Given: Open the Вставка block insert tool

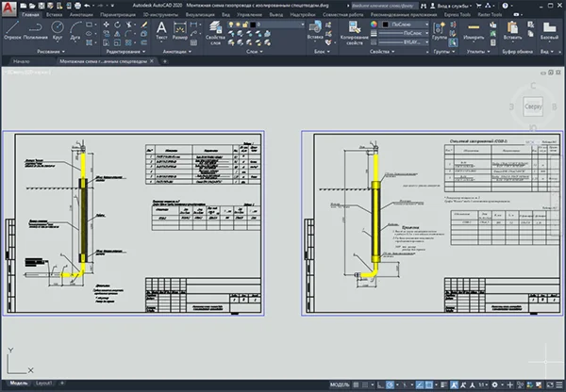Looking at the screenshot, I should [x=315, y=30].
